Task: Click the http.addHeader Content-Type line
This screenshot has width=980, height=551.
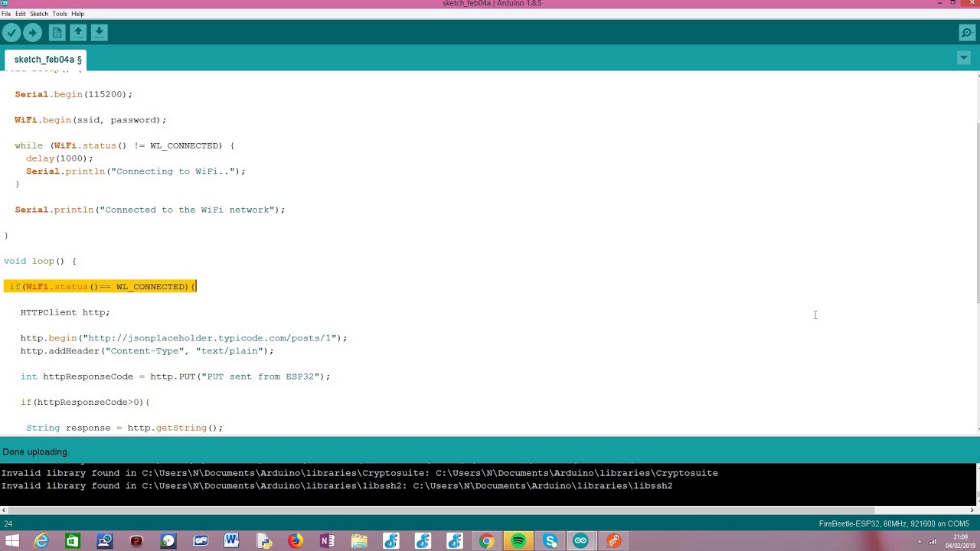Action: [147, 350]
